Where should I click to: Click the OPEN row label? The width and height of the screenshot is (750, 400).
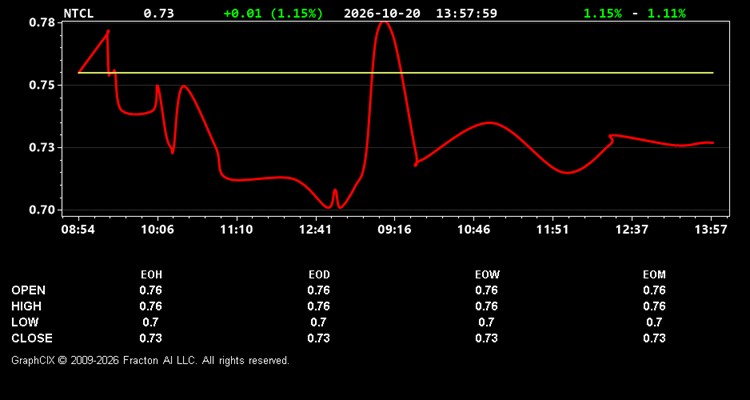[x=29, y=290]
